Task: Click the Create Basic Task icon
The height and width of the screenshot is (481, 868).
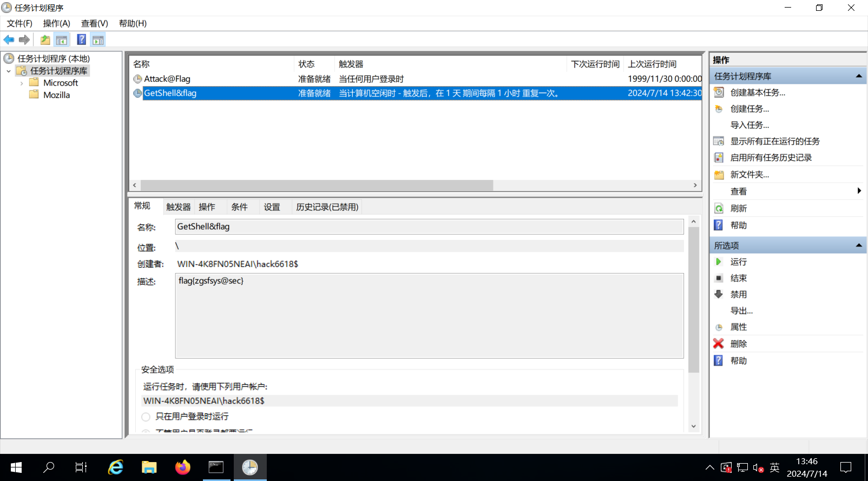Action: click(719, 93)
